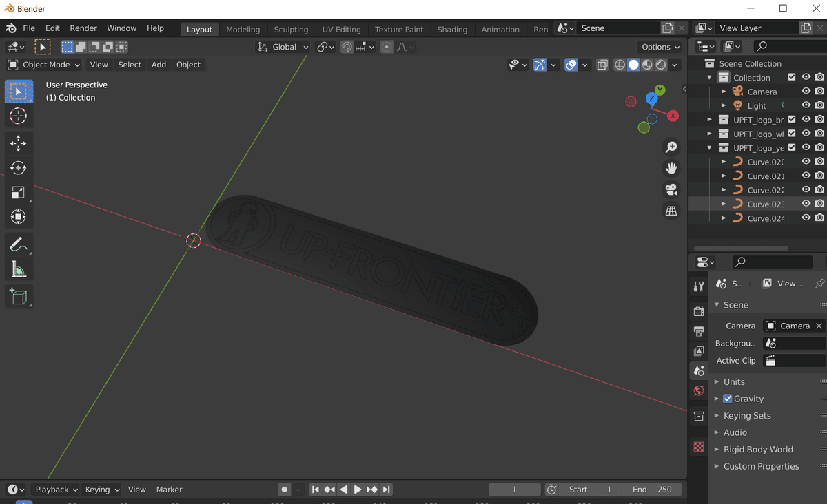Enable the Gravity checkbox
Viewport: 827px width, 504px height.
[727, 399]
